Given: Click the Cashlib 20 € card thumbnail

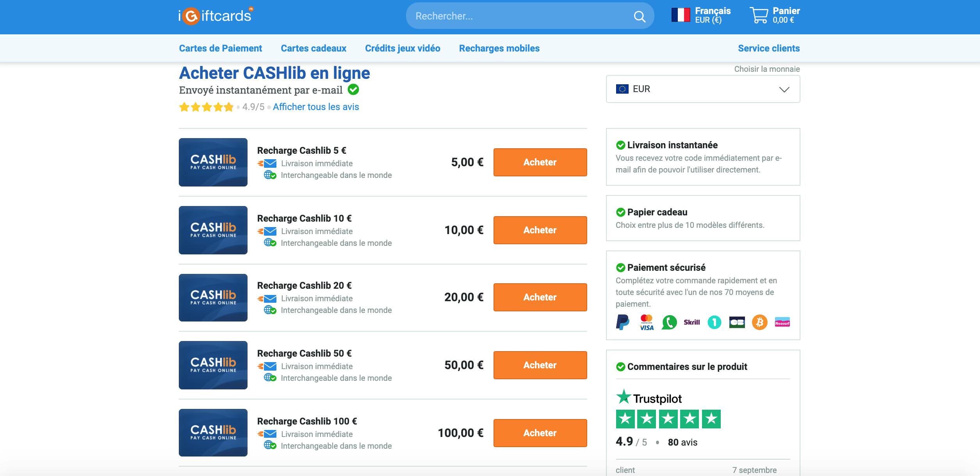Looking at the screenshot, I should 213,298.
